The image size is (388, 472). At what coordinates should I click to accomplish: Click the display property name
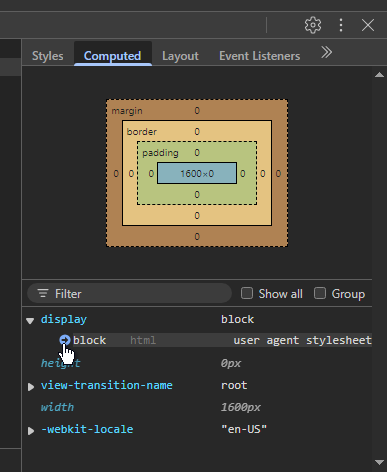(64, 319)
